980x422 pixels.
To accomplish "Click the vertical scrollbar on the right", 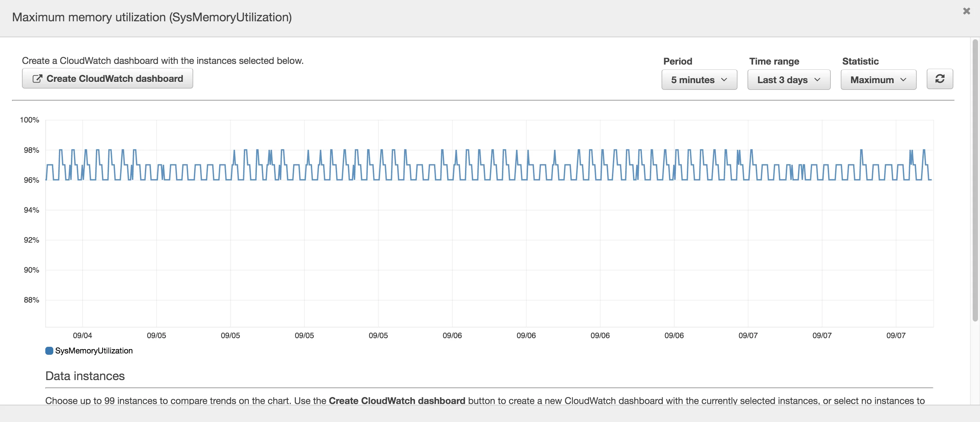I will coord(975,179).
